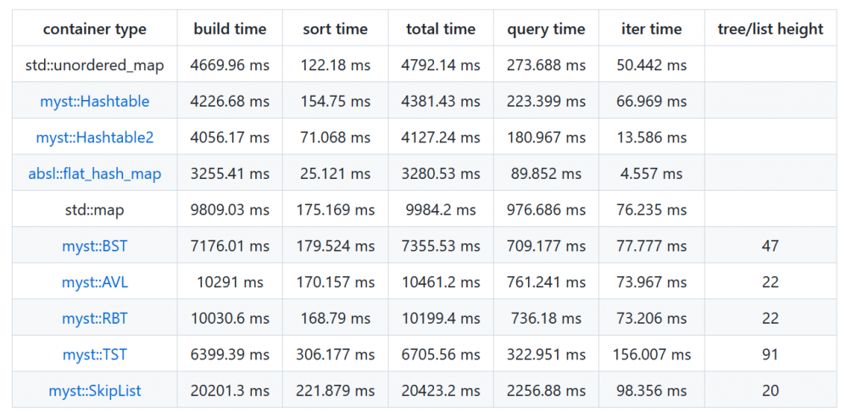Screen dimensions: 868x417
Task: Click the tree height value 91
Action: (x=770, y=354)
